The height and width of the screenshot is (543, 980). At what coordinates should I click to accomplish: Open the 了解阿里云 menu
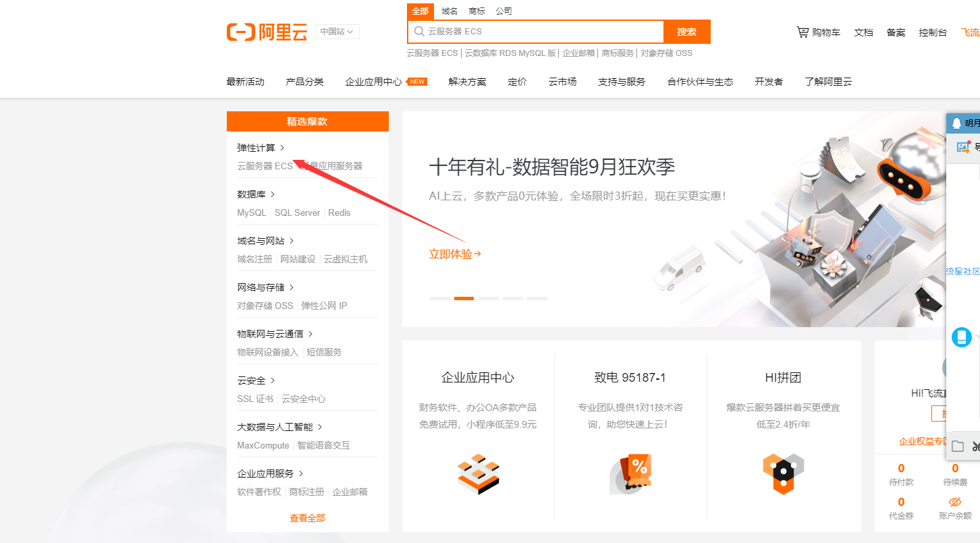828,82
